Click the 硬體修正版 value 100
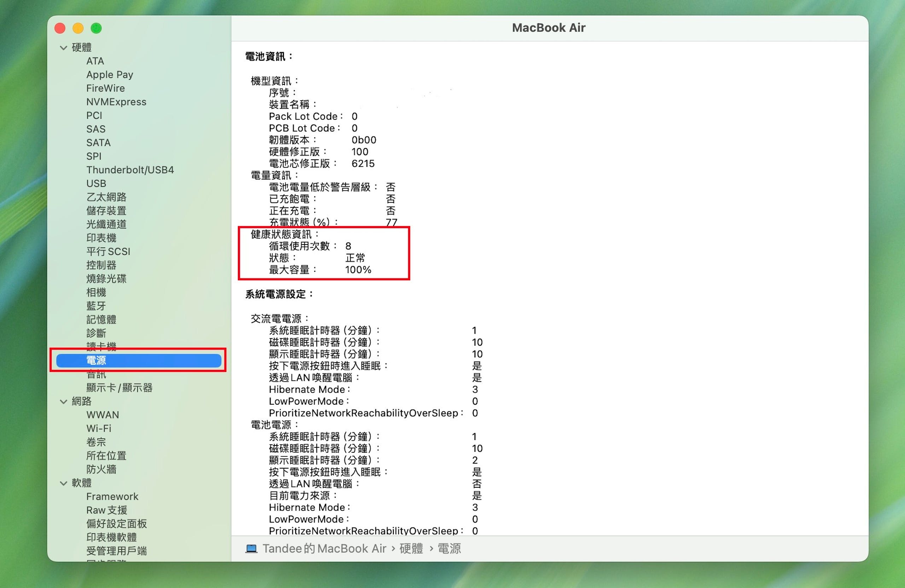This screenshot has height=588, width=905. (x=360, y=152)
